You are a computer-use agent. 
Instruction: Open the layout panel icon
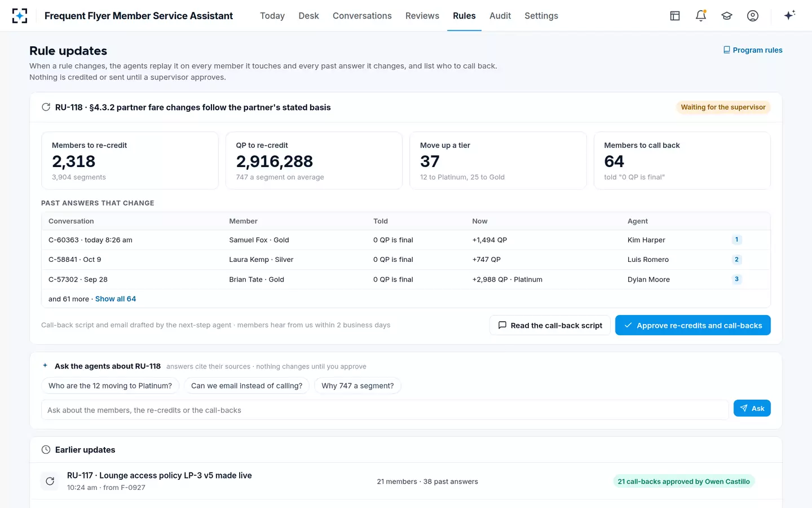675,16
